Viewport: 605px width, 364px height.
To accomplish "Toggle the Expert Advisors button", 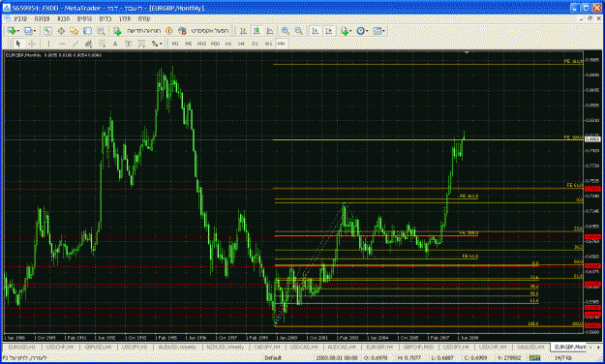I will click(x=203, y=31).
